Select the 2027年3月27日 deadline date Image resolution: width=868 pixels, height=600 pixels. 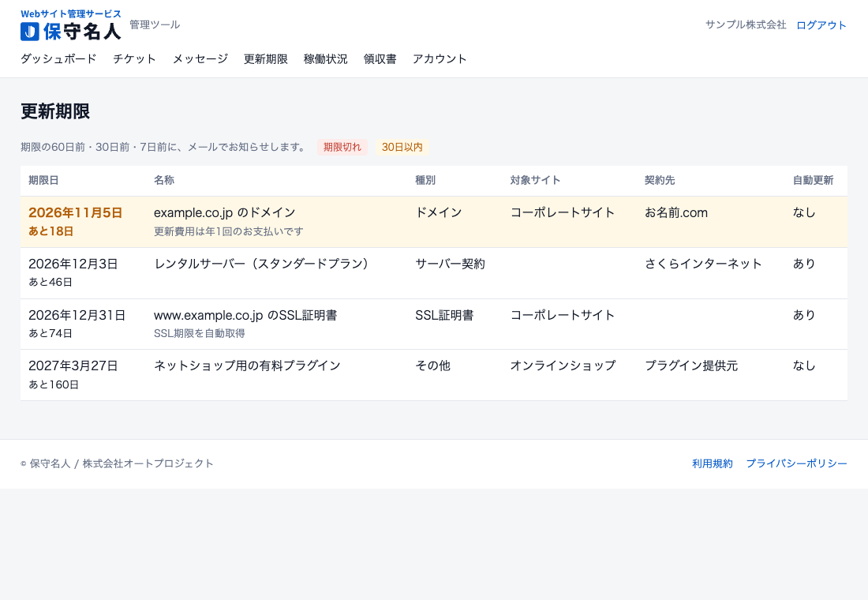click(x=73, y=366)
